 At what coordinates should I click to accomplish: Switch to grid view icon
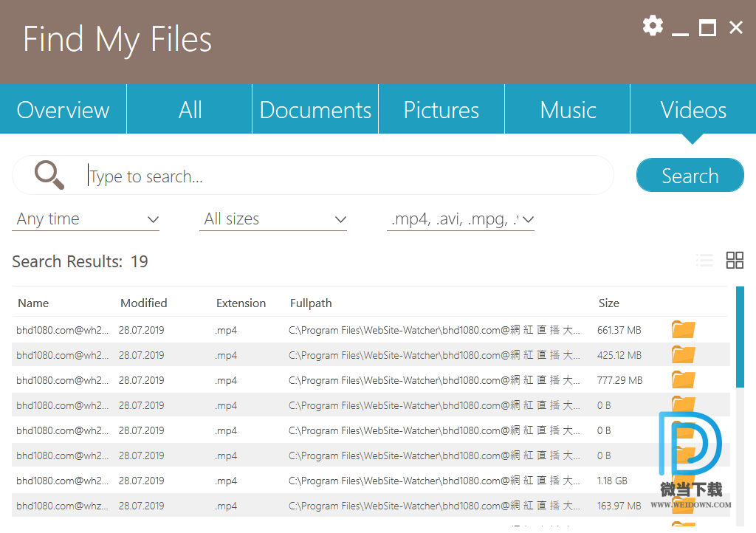735,261
